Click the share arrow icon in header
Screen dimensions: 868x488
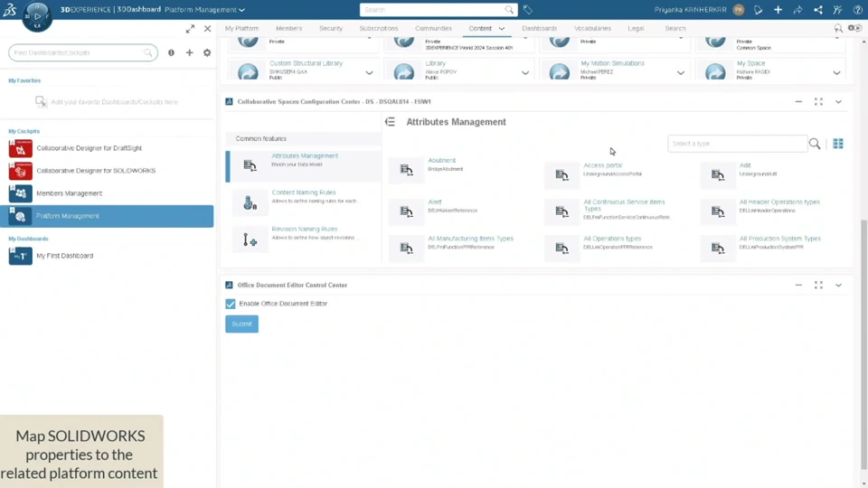(797, 9)
